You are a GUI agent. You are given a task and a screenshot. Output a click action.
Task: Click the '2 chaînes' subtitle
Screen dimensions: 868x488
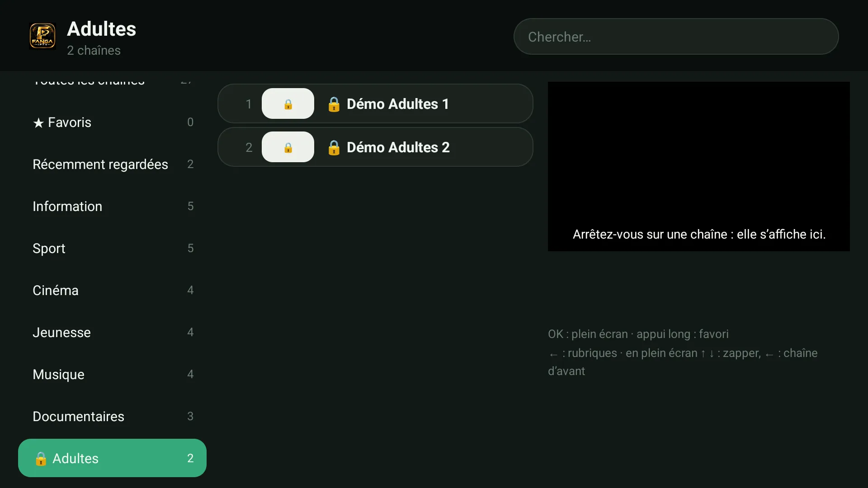(x=94, y=50)
